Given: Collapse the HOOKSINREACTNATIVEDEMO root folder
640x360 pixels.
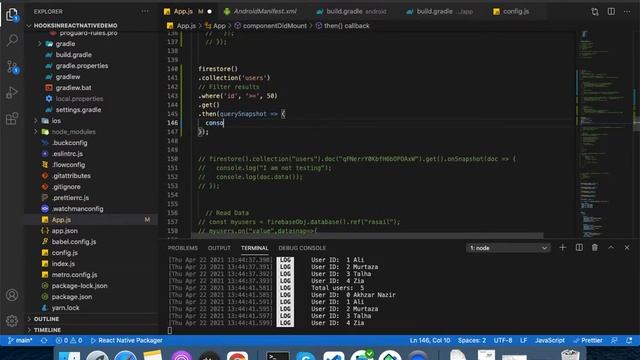Looking at the screenshot, I should click(76, 25).
